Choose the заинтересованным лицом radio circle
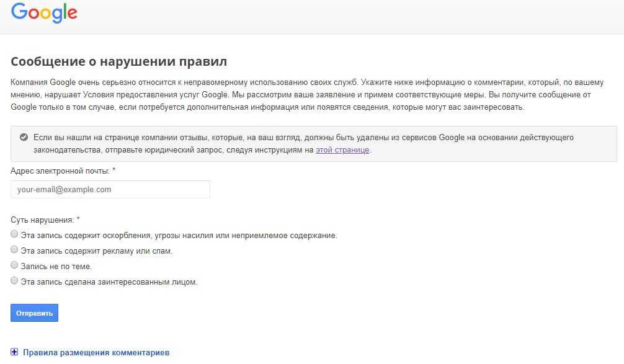624x364 pixels. pos(14,280)
